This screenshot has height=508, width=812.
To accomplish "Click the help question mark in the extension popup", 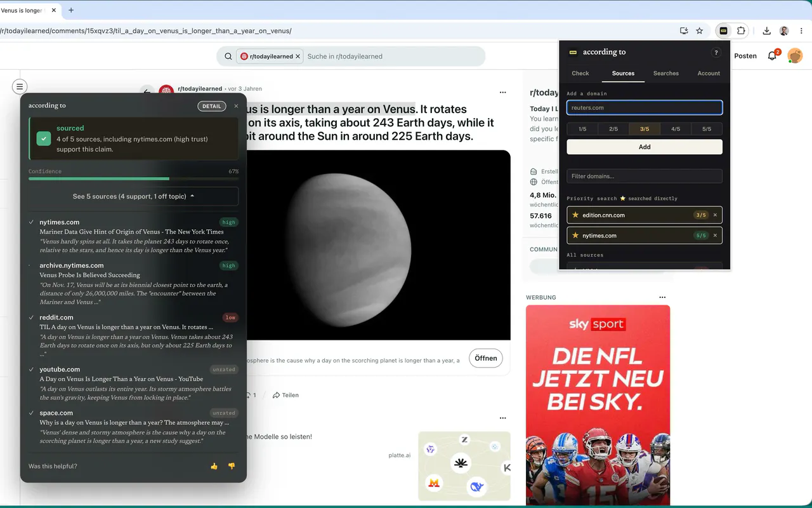I will 716,53.
